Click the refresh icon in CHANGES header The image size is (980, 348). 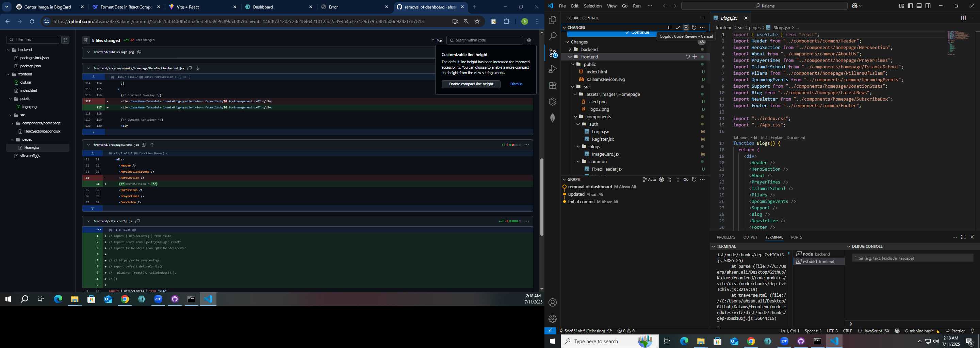(x=694, y=27)
